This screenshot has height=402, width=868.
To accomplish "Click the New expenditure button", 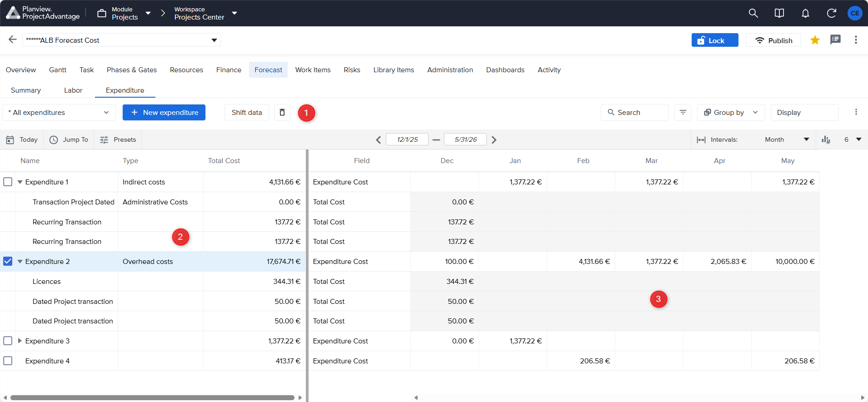I will tap(164, 112).
